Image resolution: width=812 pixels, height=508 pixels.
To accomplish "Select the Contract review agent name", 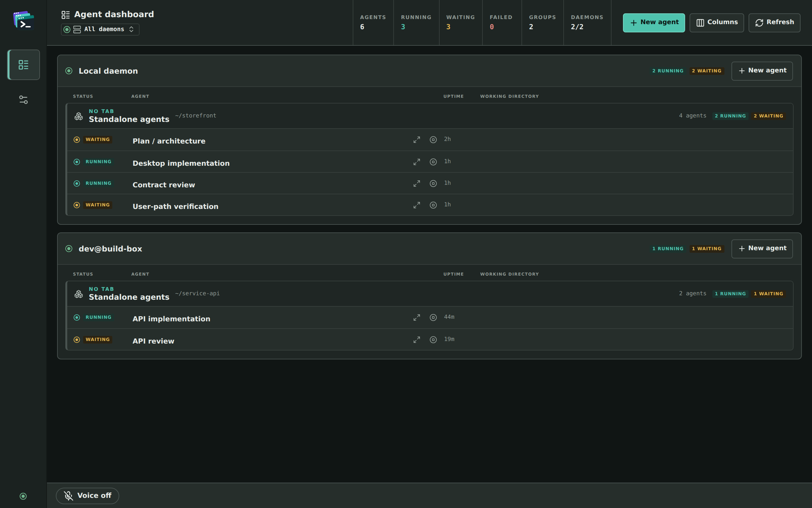I will (164, 185).
